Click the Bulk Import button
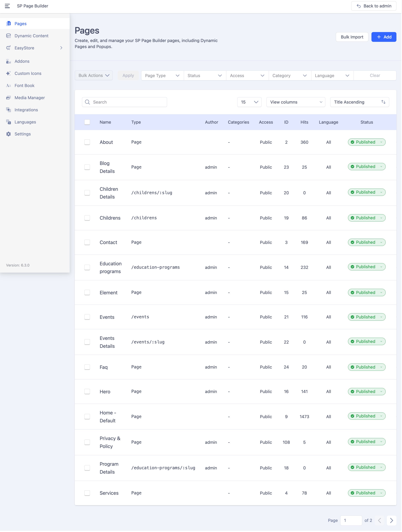 pyautogui.click(x=352, y=37)
